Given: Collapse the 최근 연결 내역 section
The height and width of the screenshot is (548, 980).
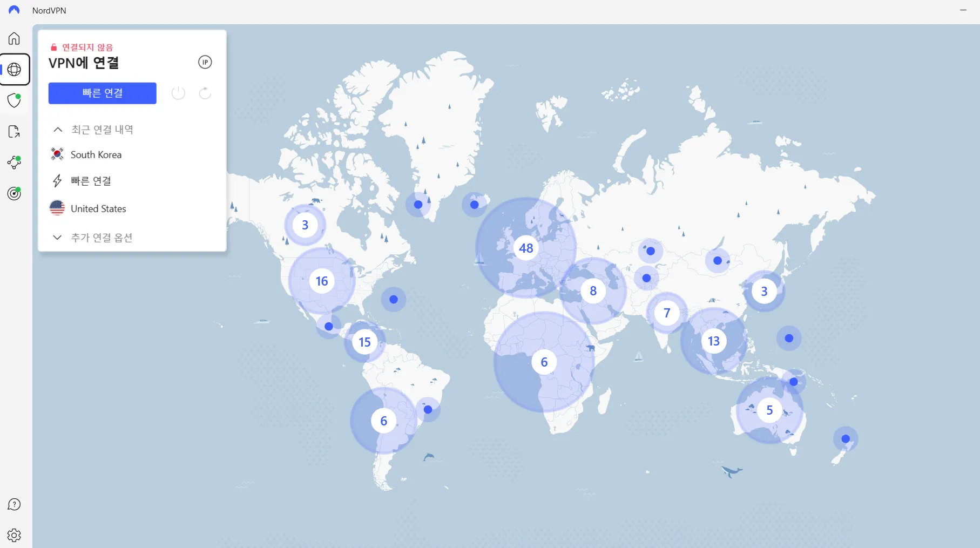Looking at the screenshot, I should (58, 130).
